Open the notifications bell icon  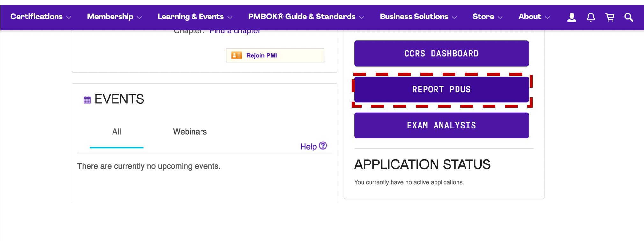pyautogui.click(x=591, y=17)
